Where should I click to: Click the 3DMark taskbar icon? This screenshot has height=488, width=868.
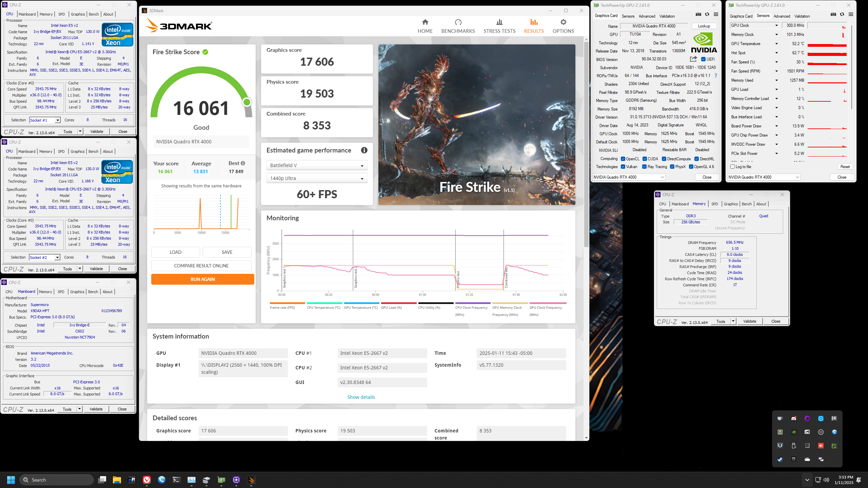pos(251,480)
